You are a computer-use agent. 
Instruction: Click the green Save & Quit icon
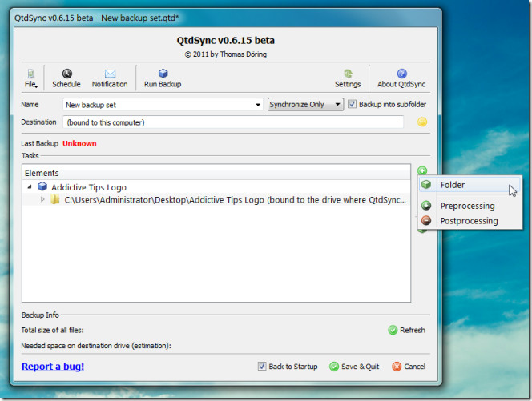click(x=334, y=367)
